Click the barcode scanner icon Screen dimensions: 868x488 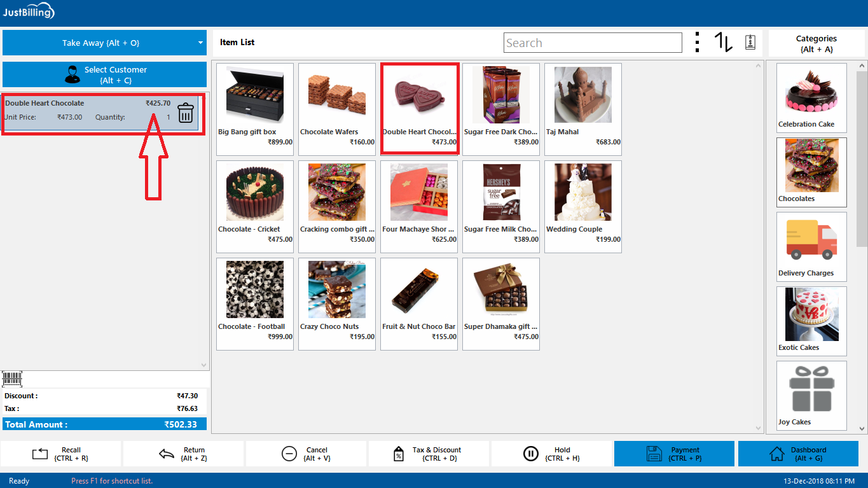[12, 379]
